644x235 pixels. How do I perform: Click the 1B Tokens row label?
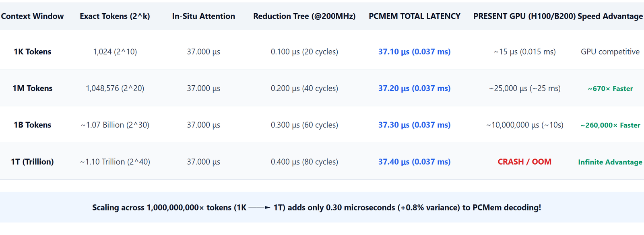[33, 125]
